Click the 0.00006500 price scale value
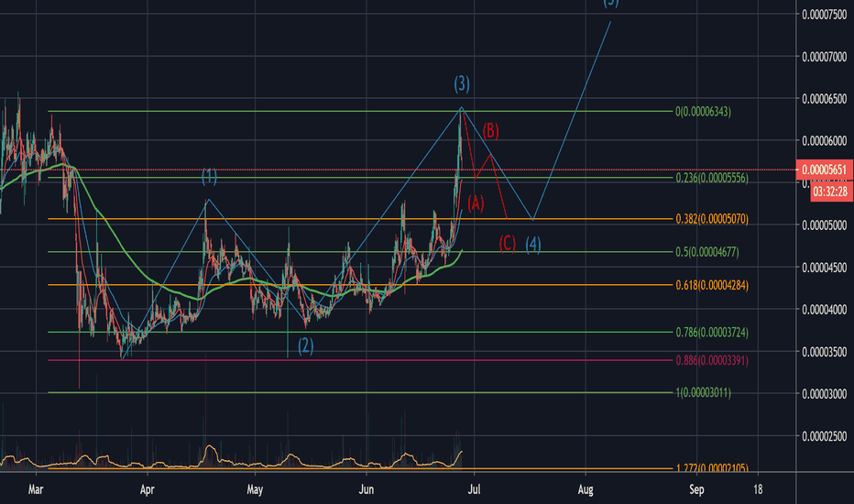The height and width of the screenshot is (504, 854). 825,99
